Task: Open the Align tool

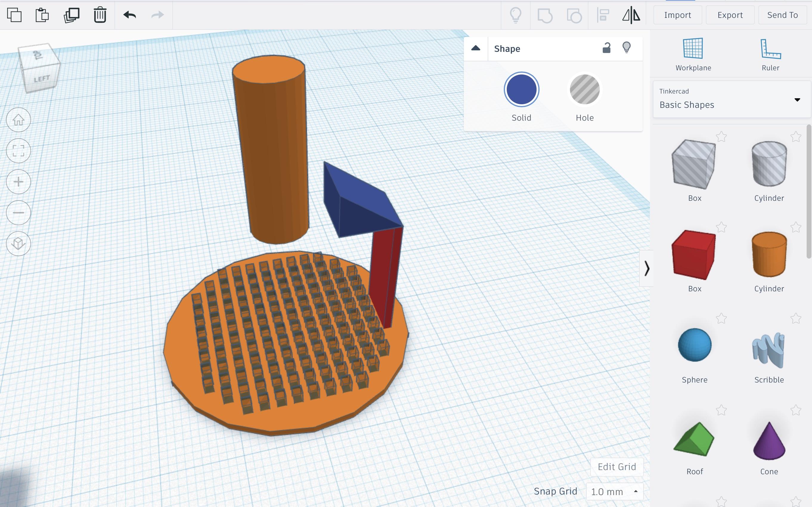Action: coord(603,15)
